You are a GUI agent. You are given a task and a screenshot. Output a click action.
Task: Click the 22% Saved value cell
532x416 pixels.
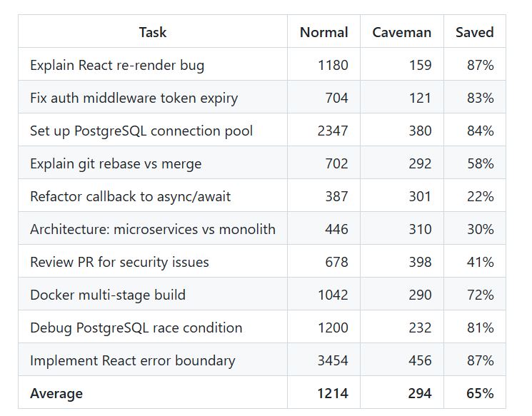coord(475,196)
